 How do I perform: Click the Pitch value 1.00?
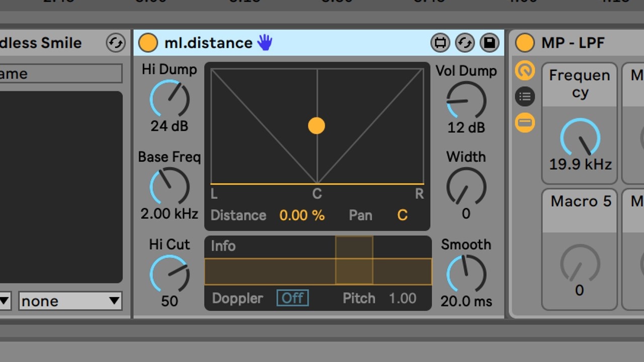coord(403,298)
